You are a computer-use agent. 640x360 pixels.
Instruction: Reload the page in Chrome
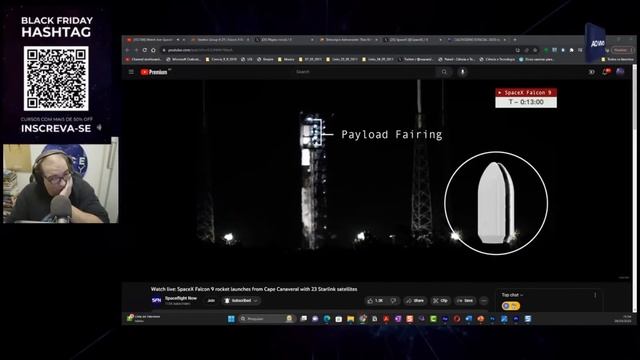(144, 50)
